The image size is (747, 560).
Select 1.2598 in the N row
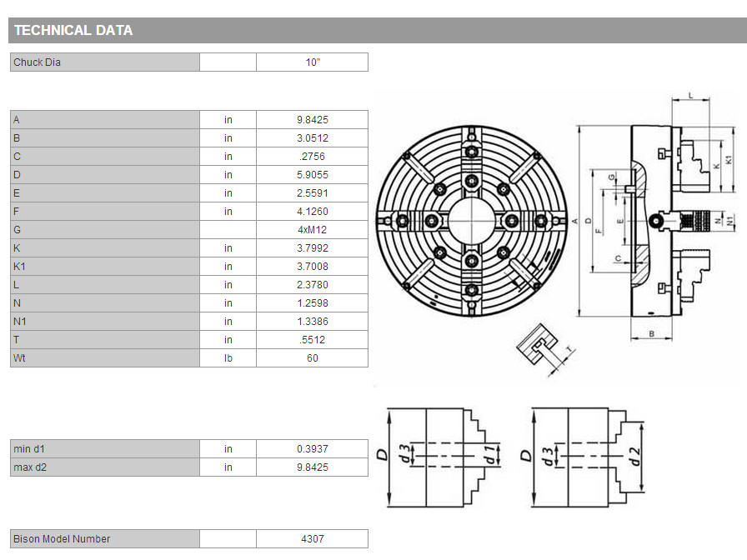click(313, 302)
